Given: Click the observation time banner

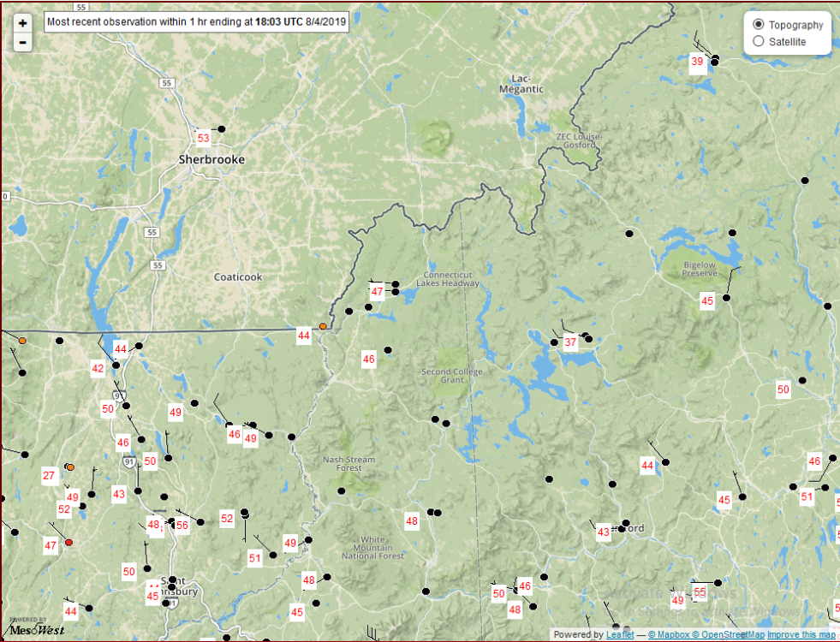Looking at the screenshot, I should click(196, 23).
